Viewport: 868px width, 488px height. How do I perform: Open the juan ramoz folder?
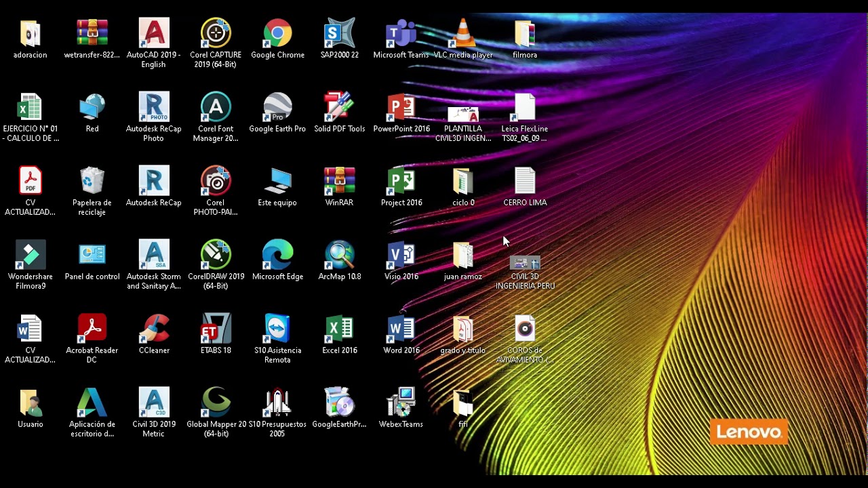point(463,255)
